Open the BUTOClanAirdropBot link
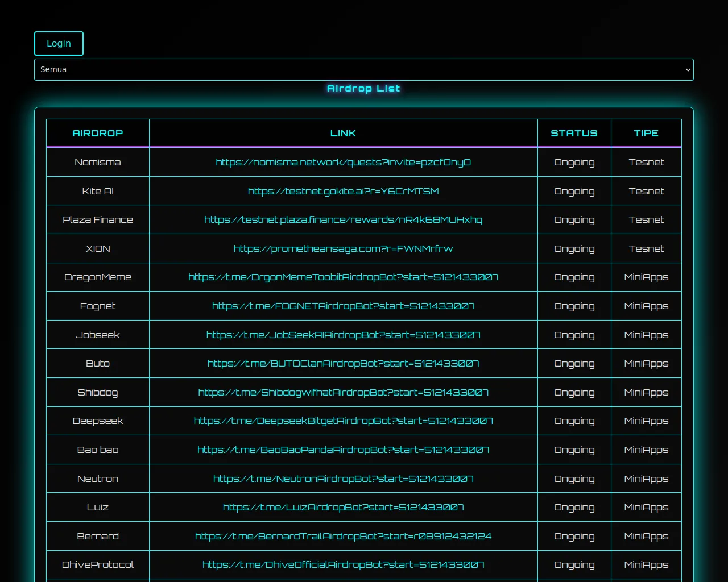The image size is (728, 582). (344, 364)
